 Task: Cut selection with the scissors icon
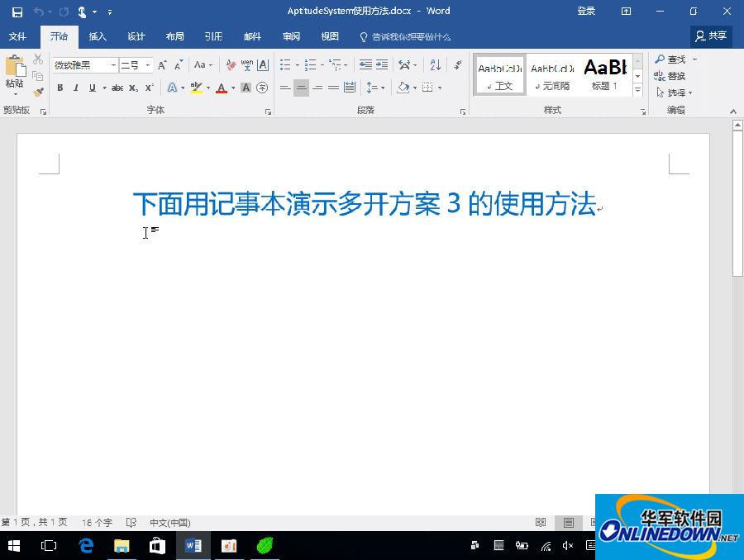pyautogui.click(x=38, y=59)
